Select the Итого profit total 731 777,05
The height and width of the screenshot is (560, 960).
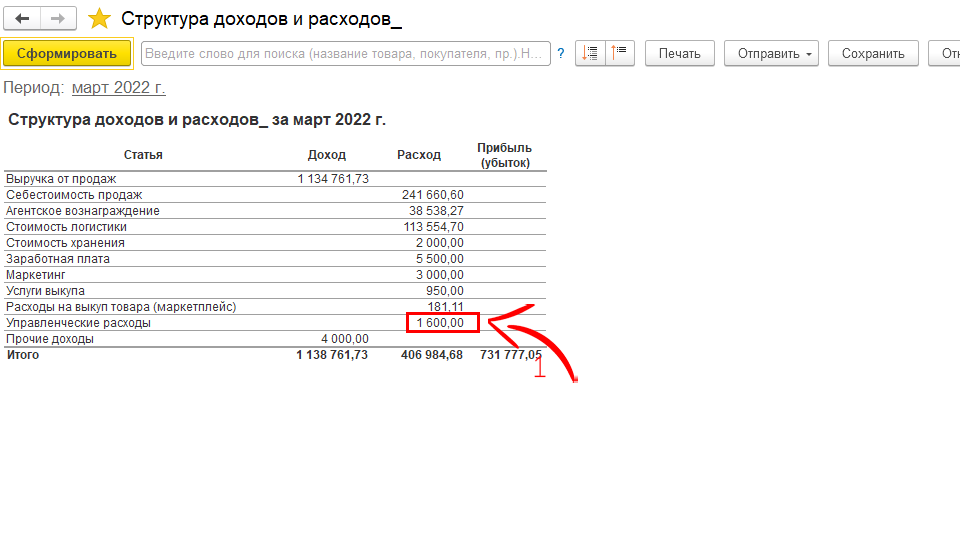(x=510, y=355)
